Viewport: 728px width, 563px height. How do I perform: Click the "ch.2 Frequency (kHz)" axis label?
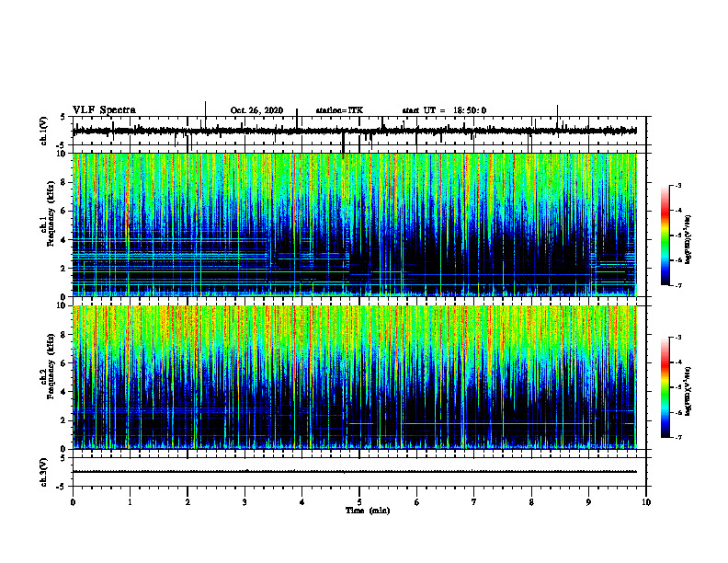pyautogui.click(x=48, y=367)
